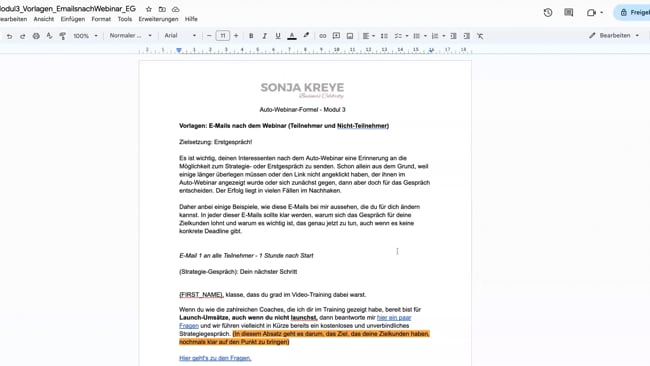The width and height of the screenshot is (650, 366).
Task: Click the font size field showing 11
Action: click(223, 36)
